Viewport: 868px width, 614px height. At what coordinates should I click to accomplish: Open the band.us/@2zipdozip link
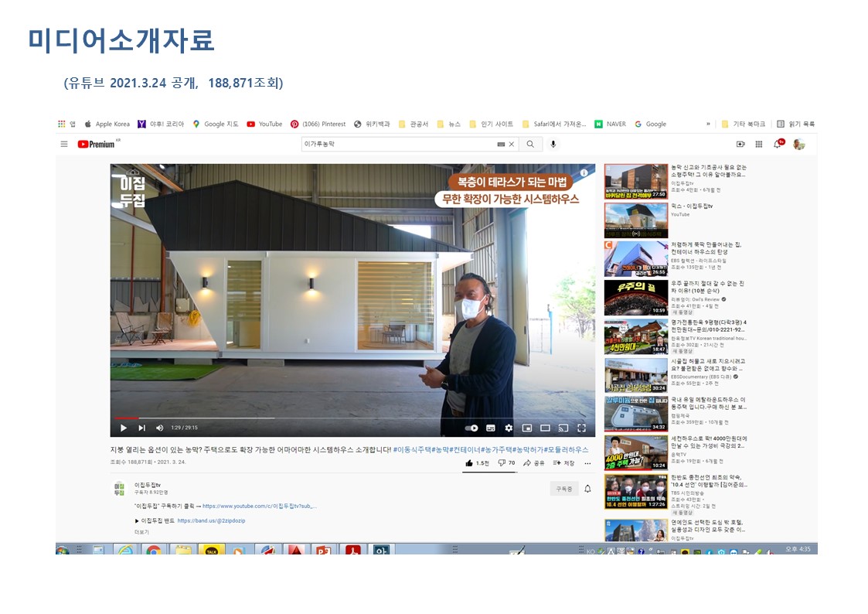pyautogui.click(x=211, y=520)
